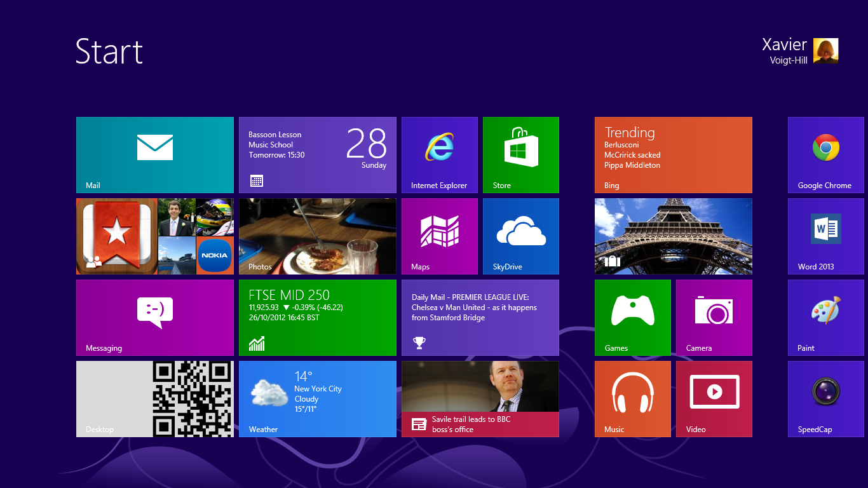Open the SkyDrive cloud tile
The width and height of the screenshot is (868, 488).
click(x=520, y=236)
